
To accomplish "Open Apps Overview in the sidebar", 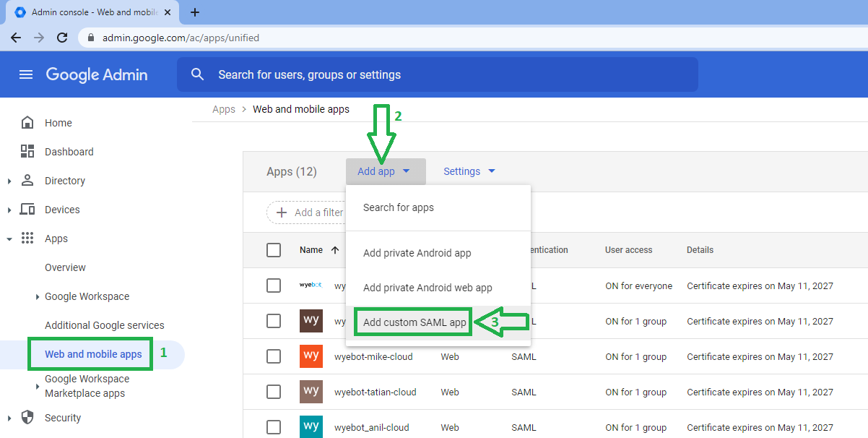I will tap(65, 267).
